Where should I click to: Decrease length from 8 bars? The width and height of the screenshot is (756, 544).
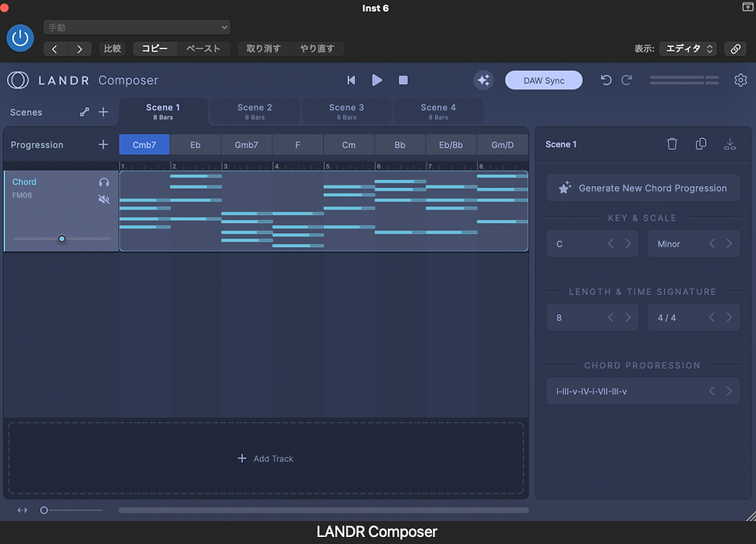(x=611, y=317)
